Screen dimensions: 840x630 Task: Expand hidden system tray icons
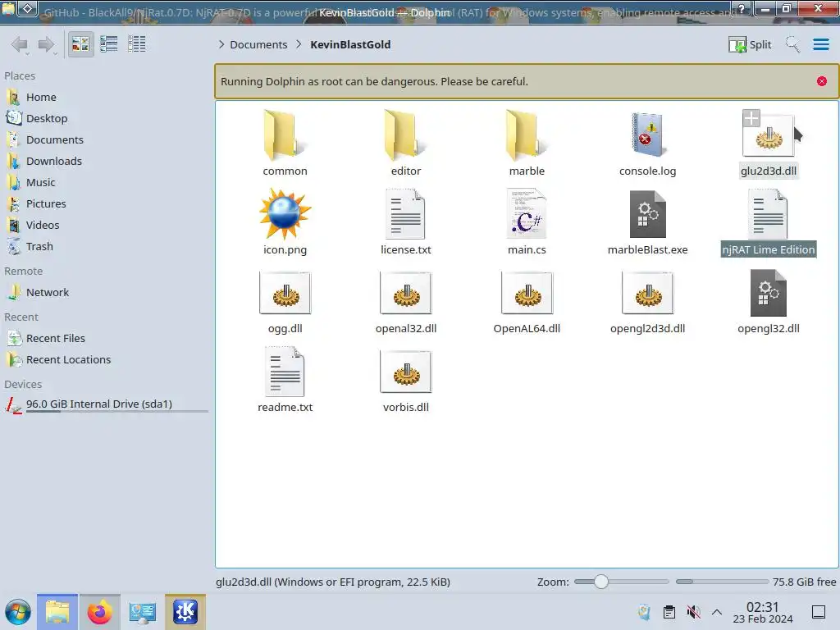coord(717,612)
